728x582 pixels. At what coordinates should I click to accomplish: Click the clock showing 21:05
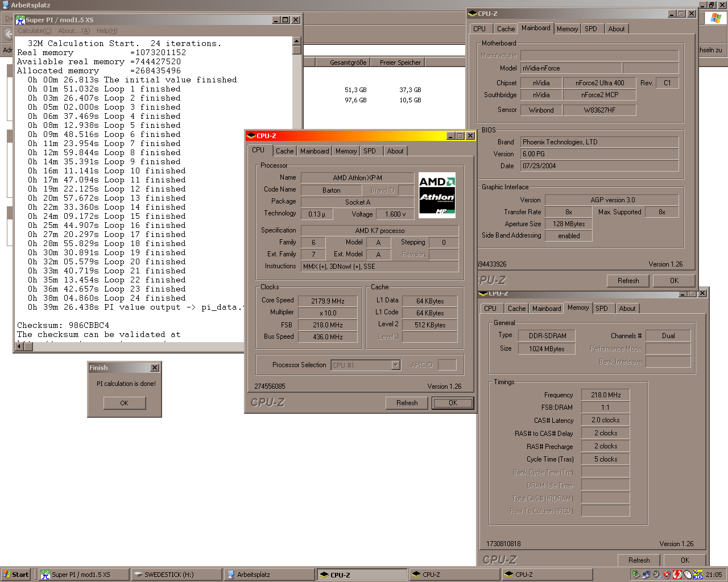pyautogui.click(x=714, y=575)
